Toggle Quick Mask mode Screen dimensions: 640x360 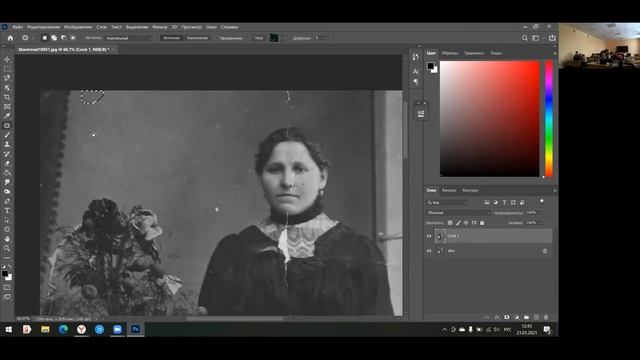tap(7, 288)
